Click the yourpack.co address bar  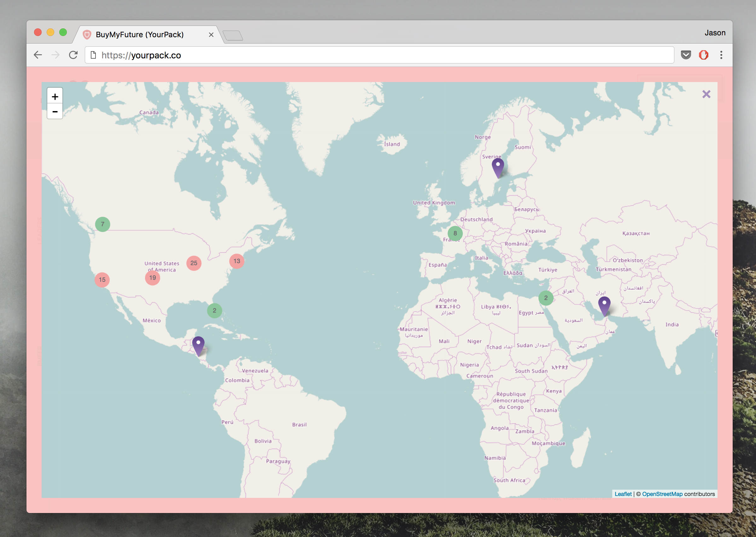379,55
